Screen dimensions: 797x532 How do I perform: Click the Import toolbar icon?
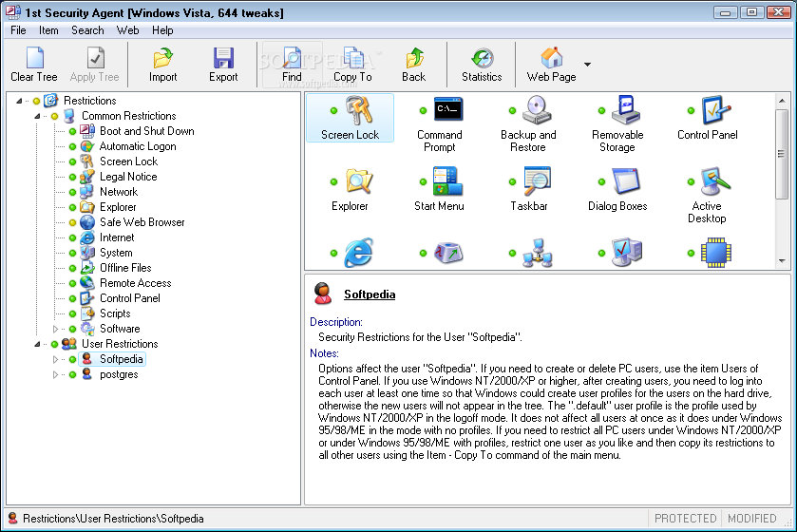click(x=162, y=59)
